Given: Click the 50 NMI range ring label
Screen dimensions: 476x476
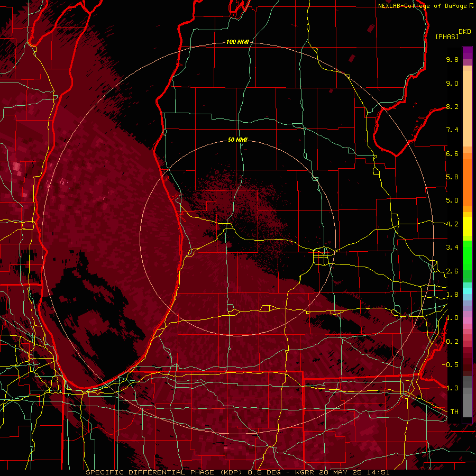Looking at the screenshot, I should [237, 140].
